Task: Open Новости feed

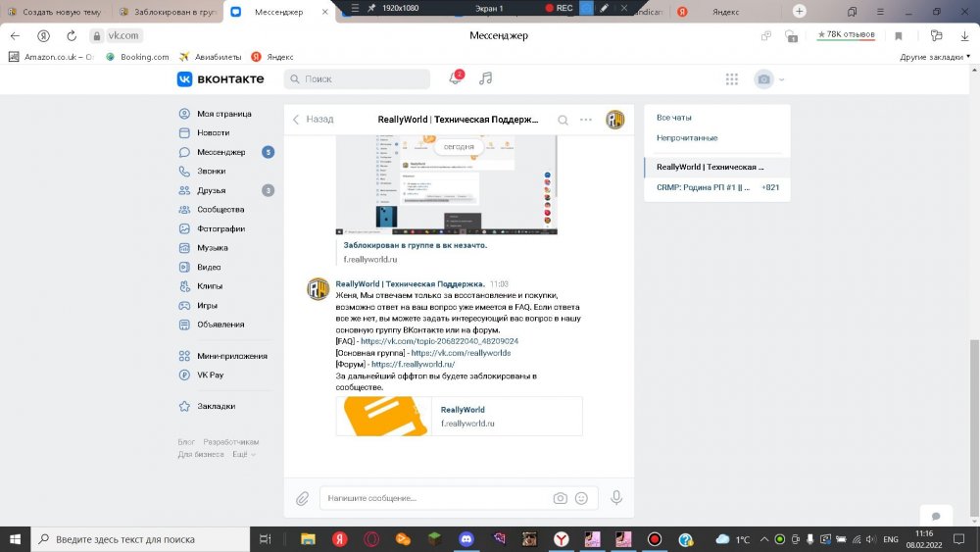Action: coord(213,132)
